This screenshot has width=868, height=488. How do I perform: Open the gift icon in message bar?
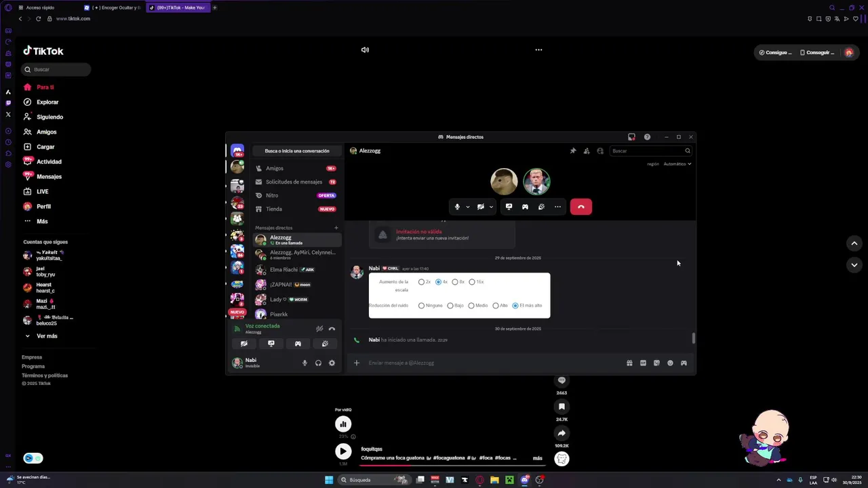click(629, 363)
